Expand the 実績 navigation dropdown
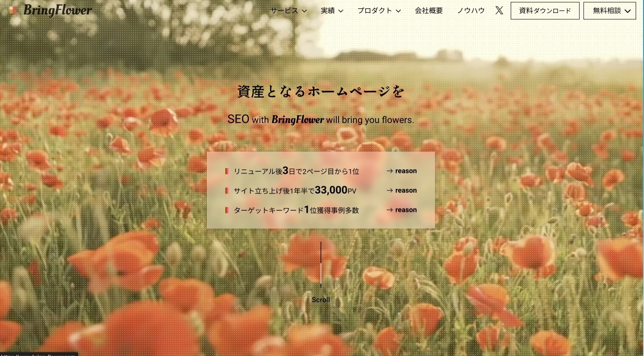 coord(332,11)
